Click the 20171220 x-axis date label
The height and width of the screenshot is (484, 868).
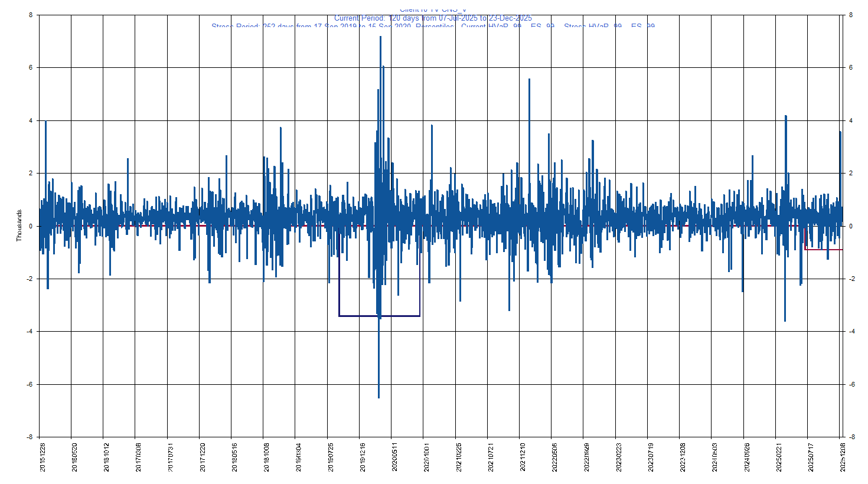coord(203,457)
